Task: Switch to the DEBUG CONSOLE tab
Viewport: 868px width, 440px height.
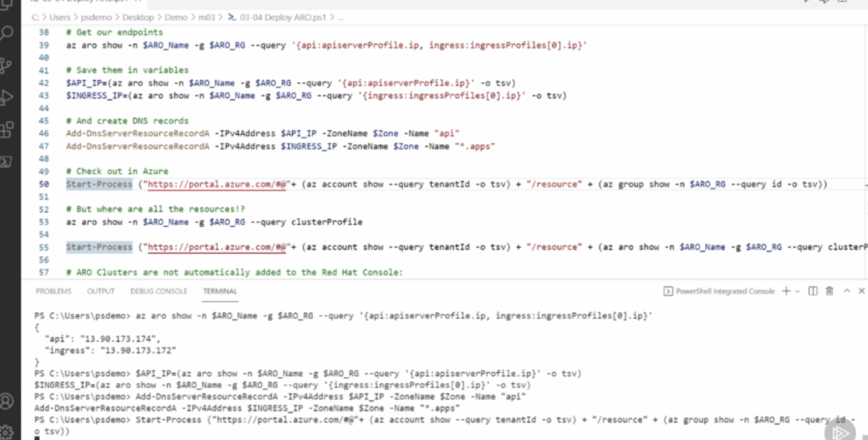Action: 159,291
